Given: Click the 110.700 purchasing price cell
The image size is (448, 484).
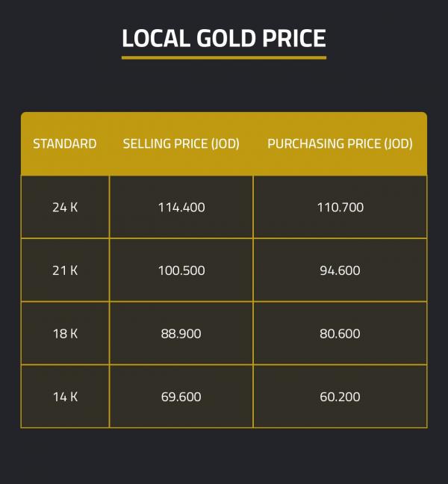Looking at the screenshot, I should click(x=340, y=207).
